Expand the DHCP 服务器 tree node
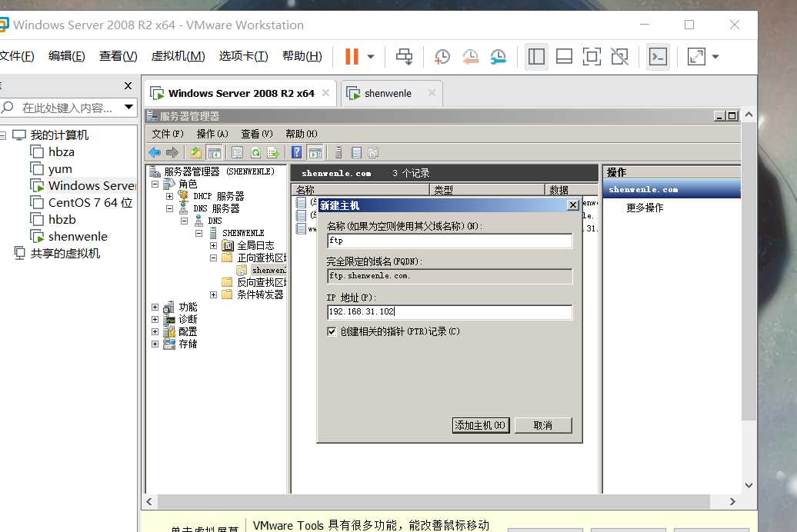The height and width of the screenshot is (532, 797). coord(170,196)
